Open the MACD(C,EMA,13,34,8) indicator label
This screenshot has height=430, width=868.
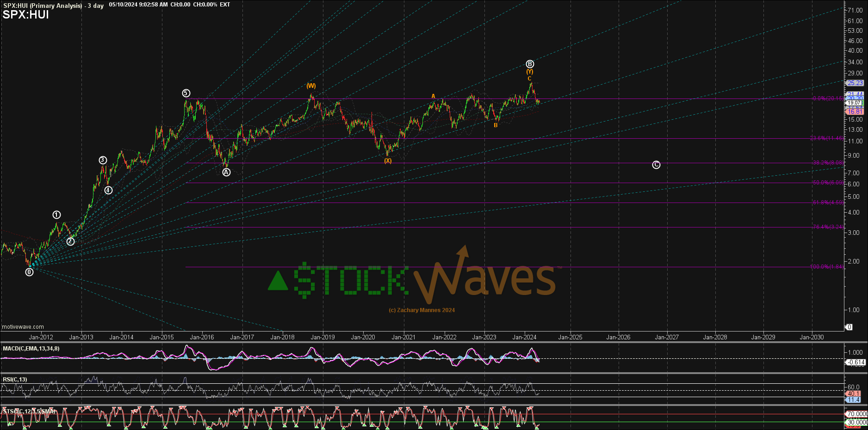[31, 349]
